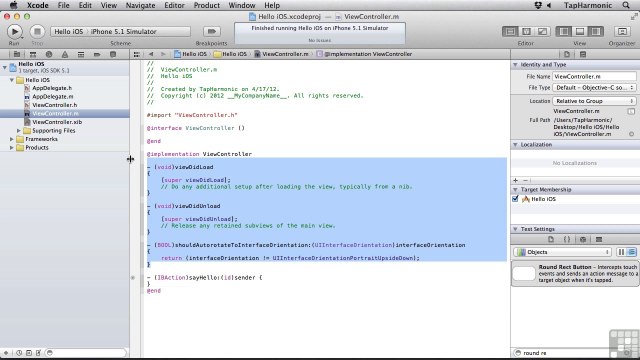The width and height of the screenshot is (640, 360).
Task: Click the File Name input field
Action: coord(594,76)
